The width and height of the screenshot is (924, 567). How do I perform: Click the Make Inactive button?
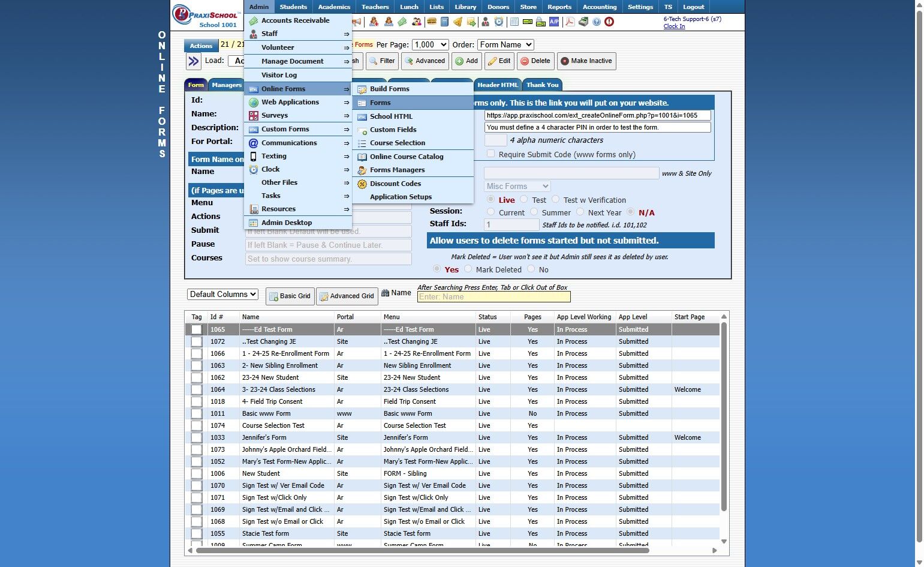(586, 61)
